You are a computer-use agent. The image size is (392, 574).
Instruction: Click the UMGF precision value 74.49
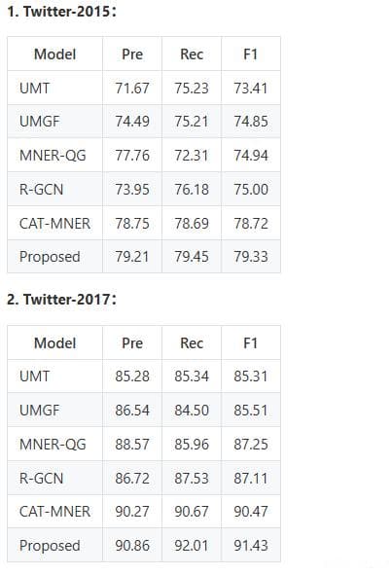tap(132, 122)
